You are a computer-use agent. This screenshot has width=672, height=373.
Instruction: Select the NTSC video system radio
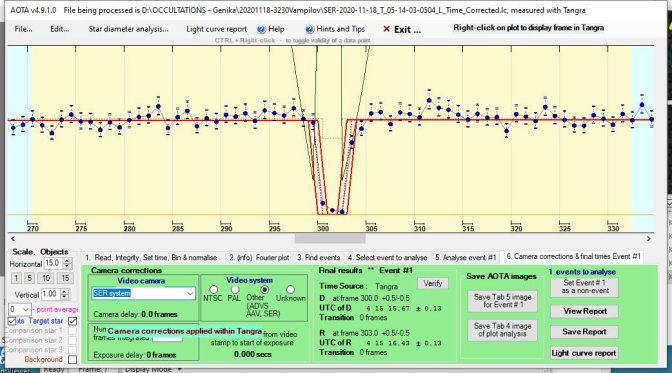[x=213, y=290]
